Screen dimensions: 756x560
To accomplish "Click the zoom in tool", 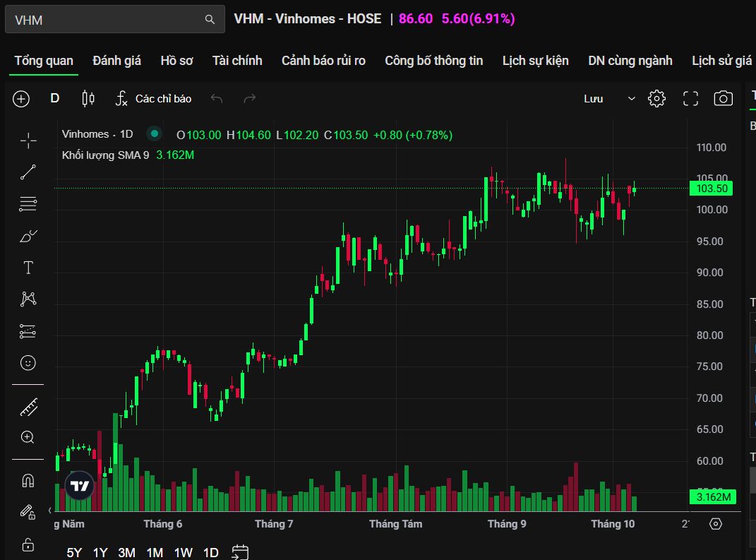I will (28, 438).
